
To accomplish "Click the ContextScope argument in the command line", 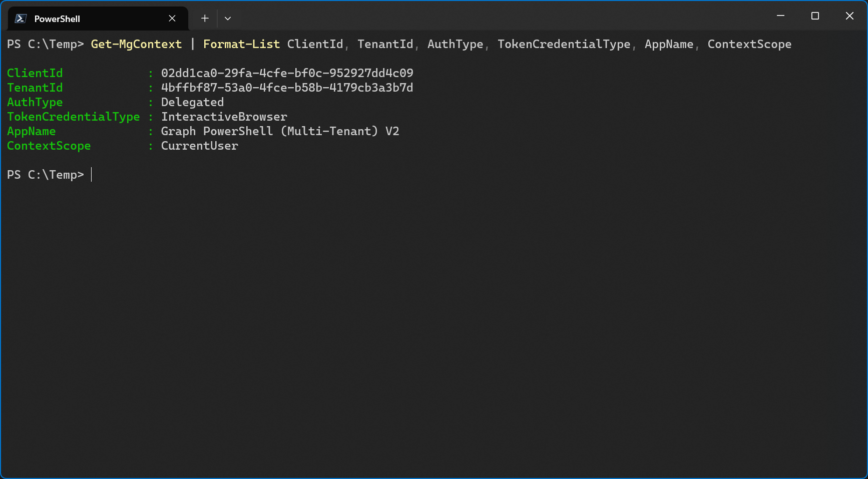I will tap(749, 44).
